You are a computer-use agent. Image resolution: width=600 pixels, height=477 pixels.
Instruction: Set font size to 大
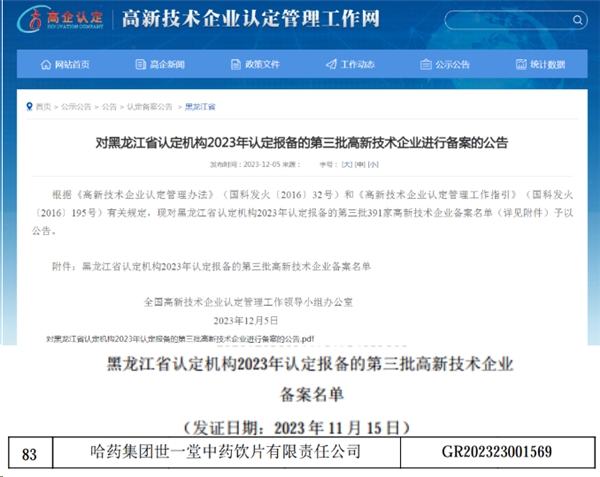point(347,164)
